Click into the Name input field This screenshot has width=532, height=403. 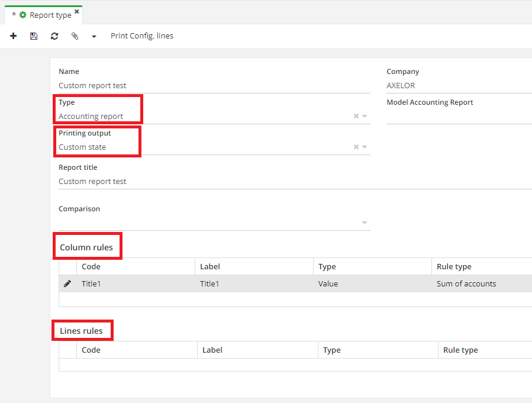coord(213,86)
